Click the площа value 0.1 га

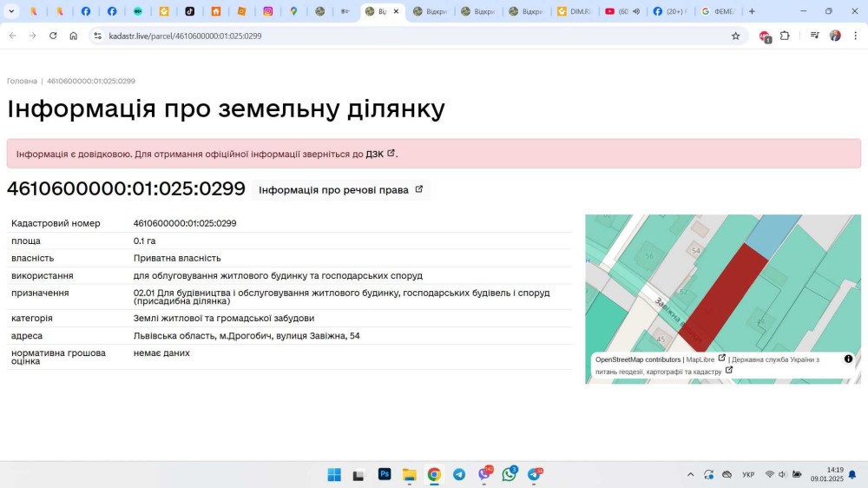click(x=144, y=241)
